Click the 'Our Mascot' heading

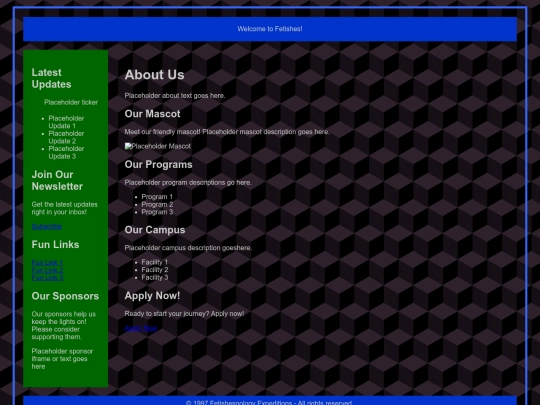point(152,114)
